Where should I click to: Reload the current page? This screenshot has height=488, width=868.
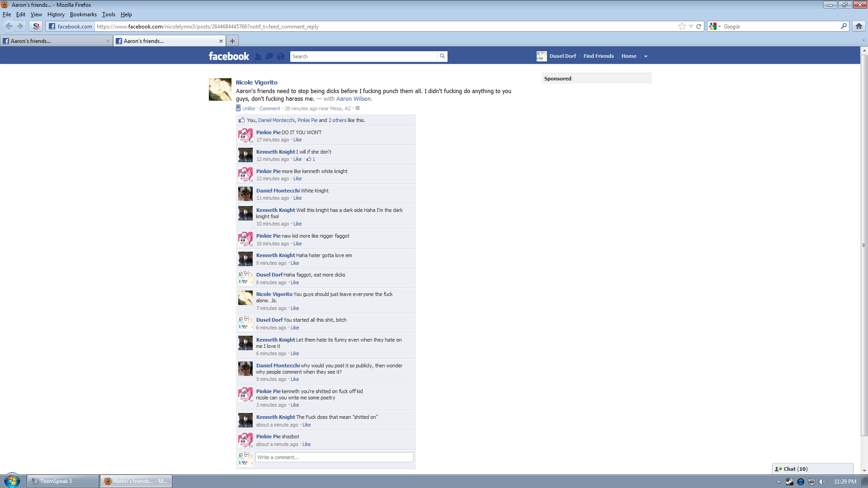[x=698, y=27]
